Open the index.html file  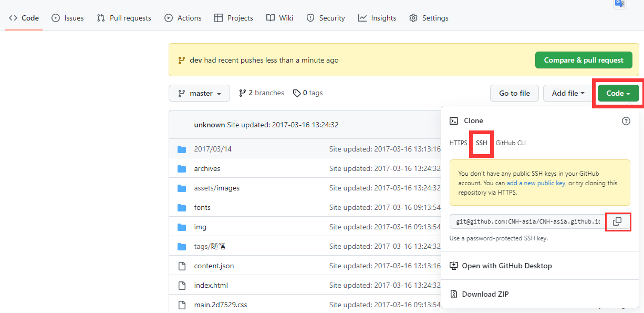(x=211, y=285)
